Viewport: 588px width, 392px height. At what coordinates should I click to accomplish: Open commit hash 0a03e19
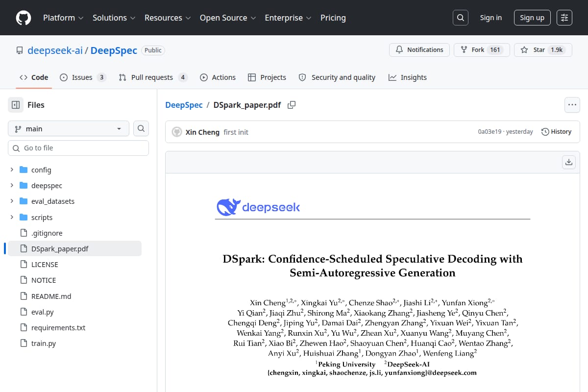[x=490, y=132]
